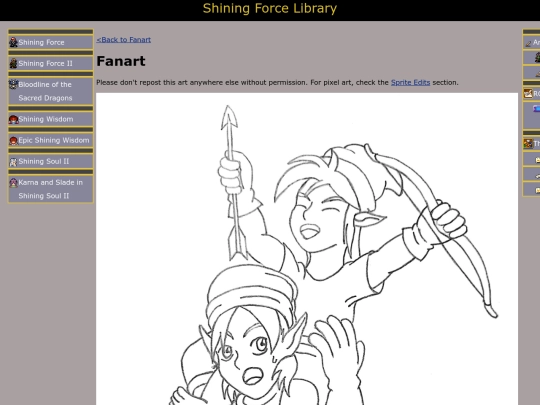Click the archer fanart line drawing
This screenshot has height=405, width=540.
click(x=307, y=249)
